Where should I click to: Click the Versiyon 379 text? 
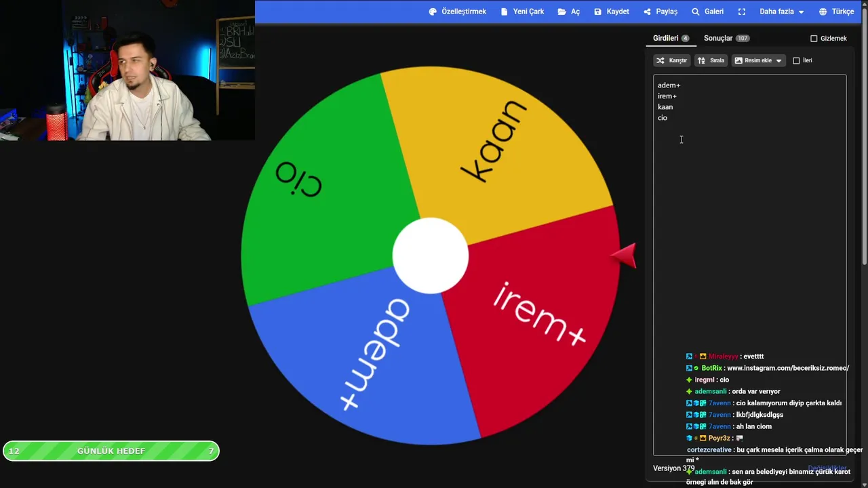pos(674,468)
